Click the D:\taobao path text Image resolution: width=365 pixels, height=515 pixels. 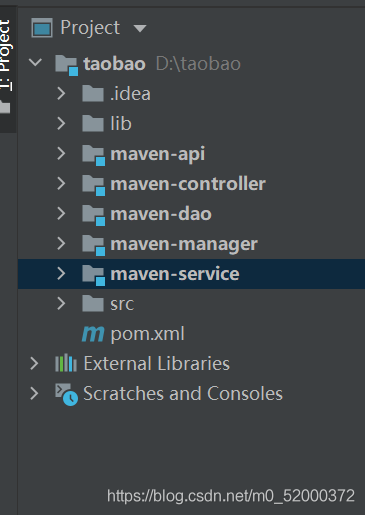click(x=198, y=64)
